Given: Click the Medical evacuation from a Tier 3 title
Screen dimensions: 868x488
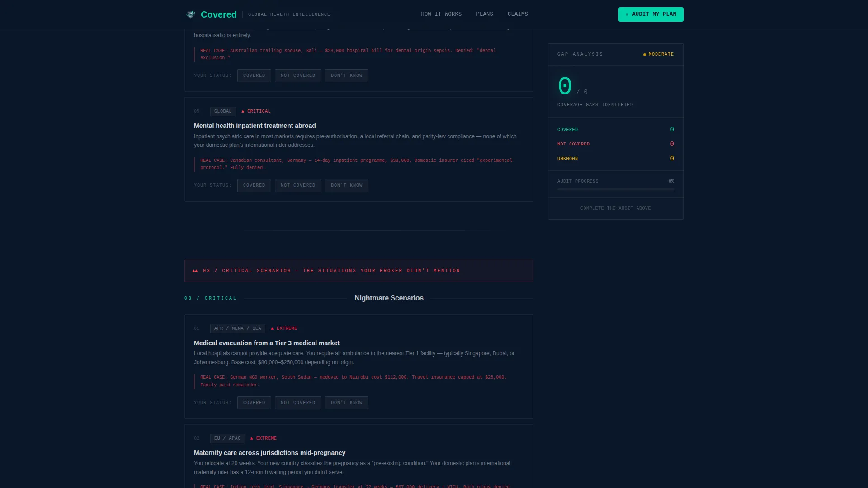Looking at the screenshot, I should tap(267, 343).
